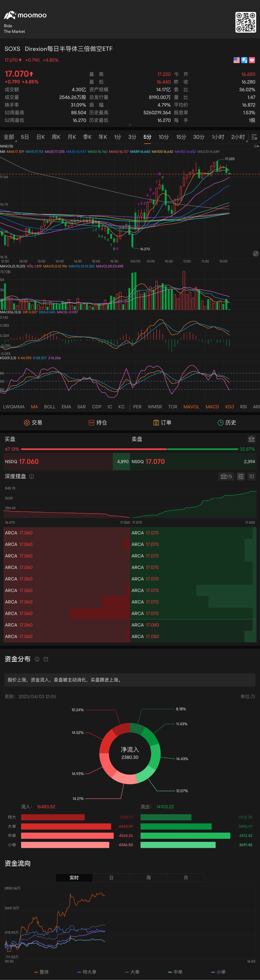Switch to 日K chart period
The width and height of the screenshot is (260, 980).
point(40,137)
